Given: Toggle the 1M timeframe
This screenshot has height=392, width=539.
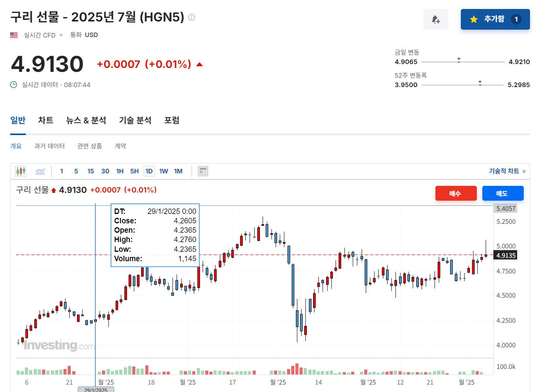Looking at the screenshot, I should point(178,171).
